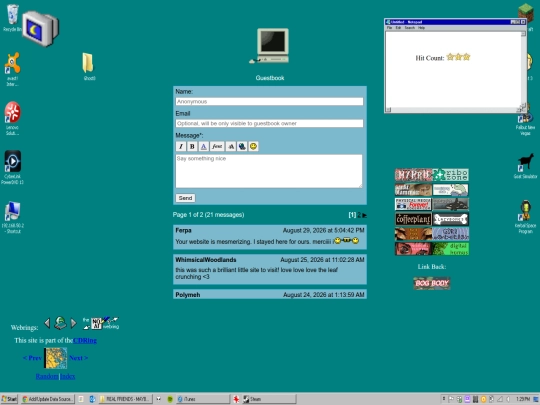Click the retro computer icon above Guestbook

click(270, 45)
